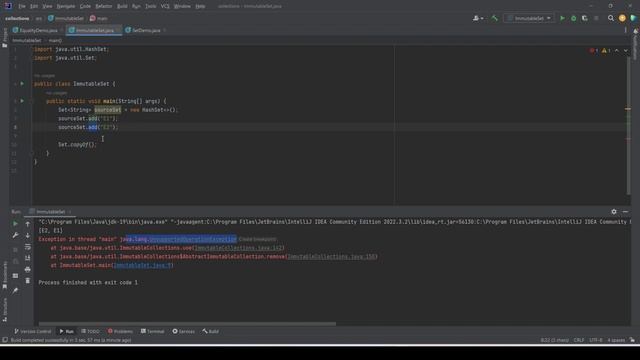Screen dimensions: 640x360
Task: Clear all console output with trash icon
Action: pos(28,281)
